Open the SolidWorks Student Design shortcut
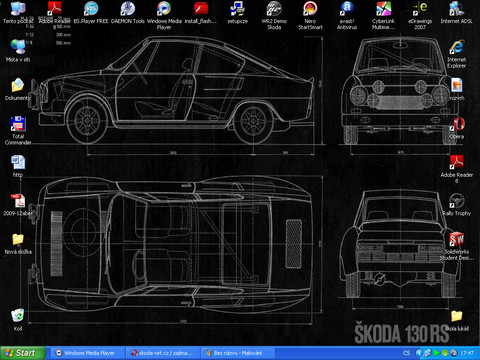Screen dimensions: 480x360 (456, 239)
